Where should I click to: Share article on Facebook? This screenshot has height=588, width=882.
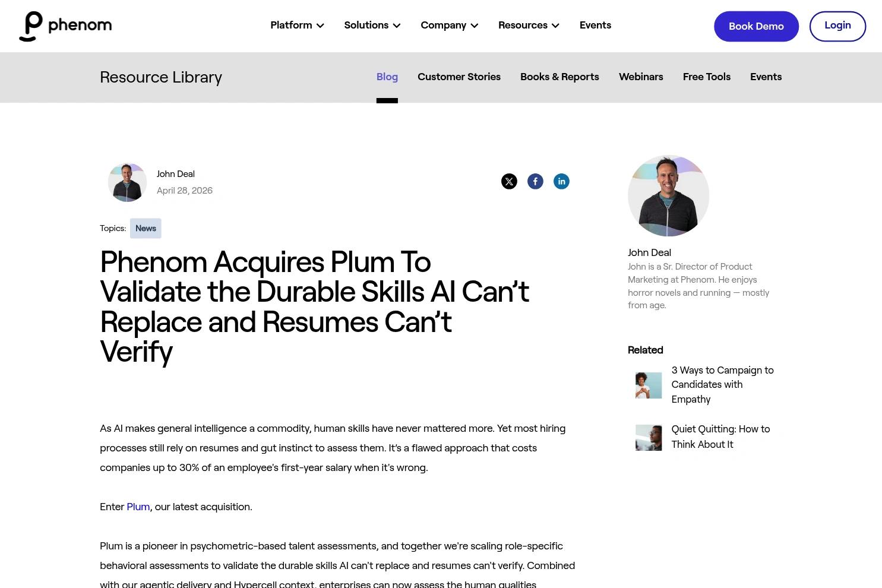point(535,181)
